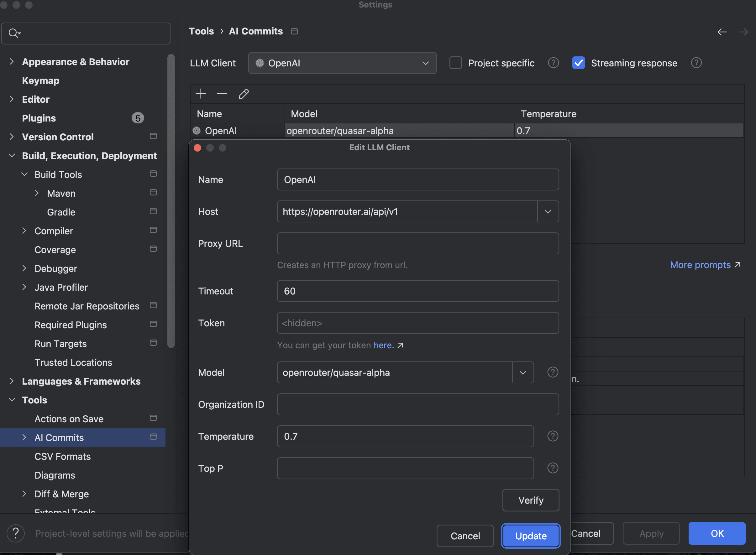The width and height of the screenshot is (756, 555).
Task: Expand Appearance & Behavior tree node
Action: (x=12, y=61)
